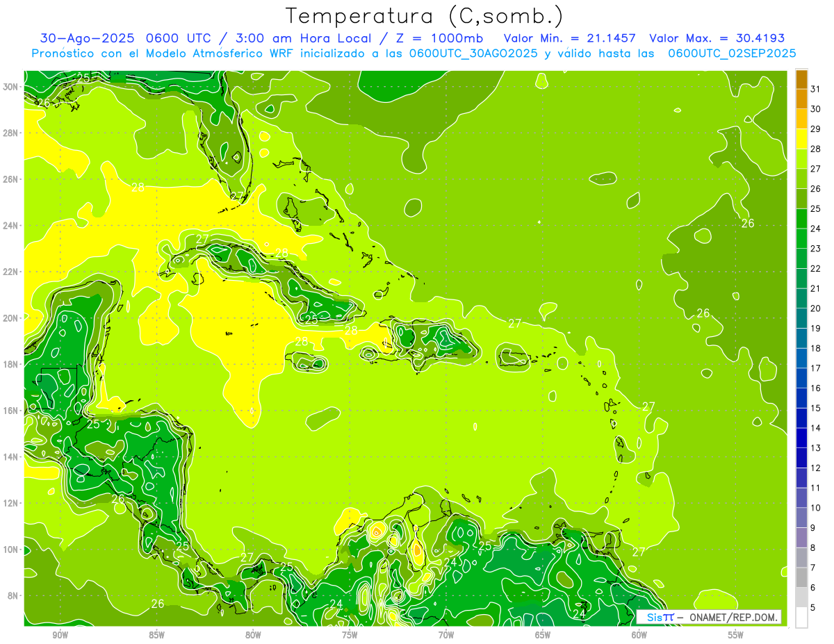Click the '24N' latitude axis label
This screenshot has height=644, width=834.
10,225
